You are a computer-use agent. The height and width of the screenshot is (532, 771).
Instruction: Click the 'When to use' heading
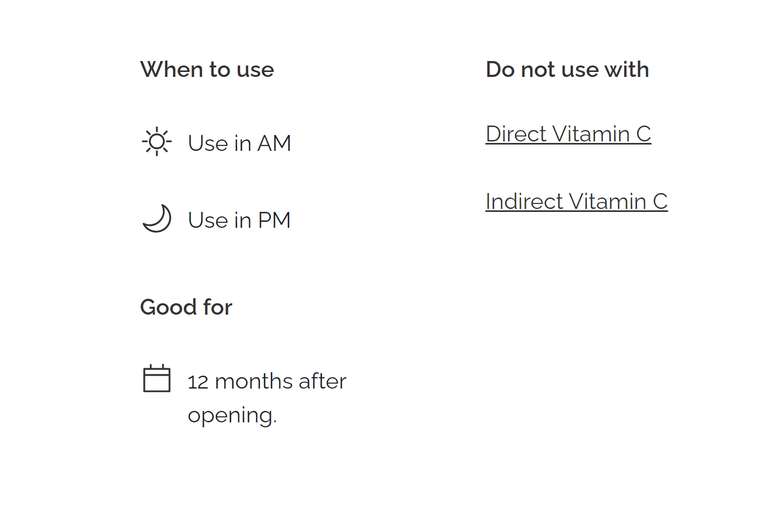[207, 69]
